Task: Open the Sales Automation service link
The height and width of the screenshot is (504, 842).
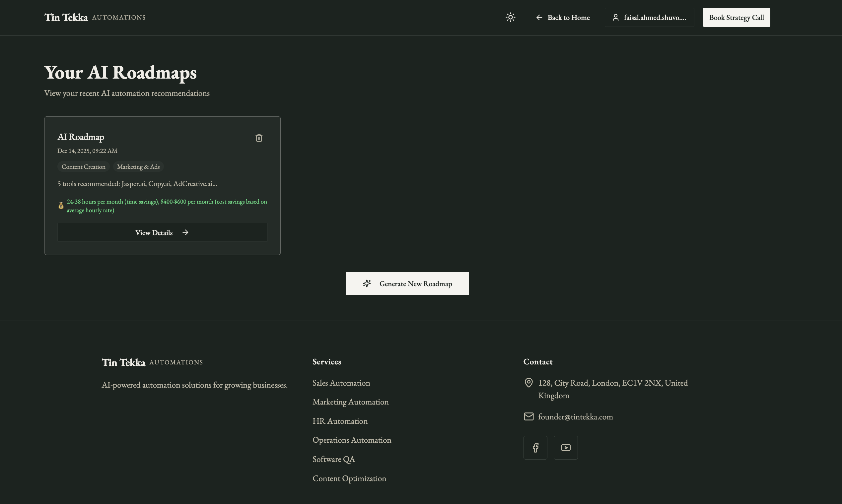Action: pos(341,383)
